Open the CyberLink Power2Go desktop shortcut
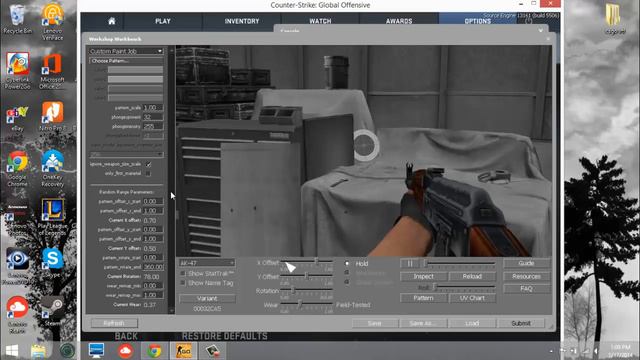This screenshot has height=360, width=640. coord(17,71)
